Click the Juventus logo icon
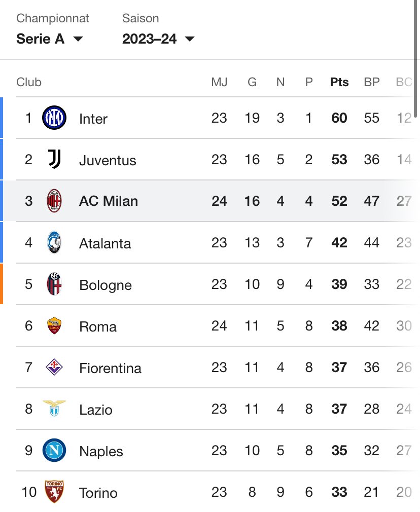The height and width of the screenshot is (512, 420). (x=54, y=159)
